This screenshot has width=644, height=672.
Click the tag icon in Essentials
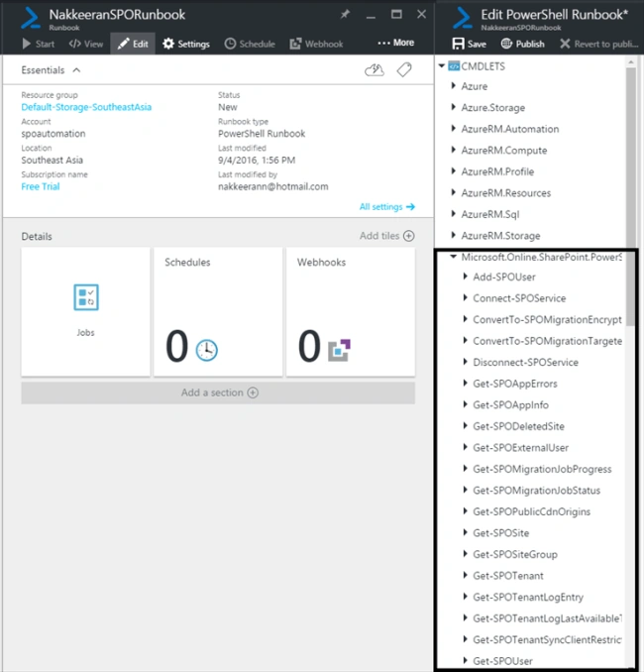(x=404, y=69)
